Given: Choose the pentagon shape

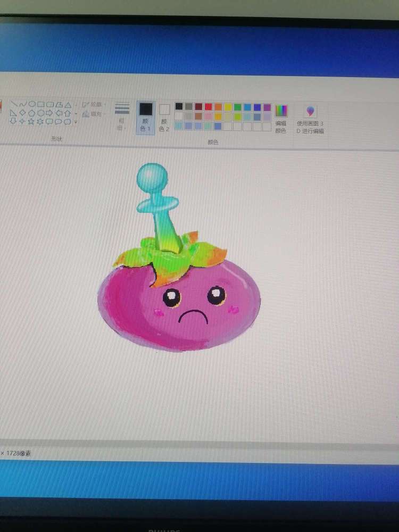Looking at the screenshot, I should [31, 113].
